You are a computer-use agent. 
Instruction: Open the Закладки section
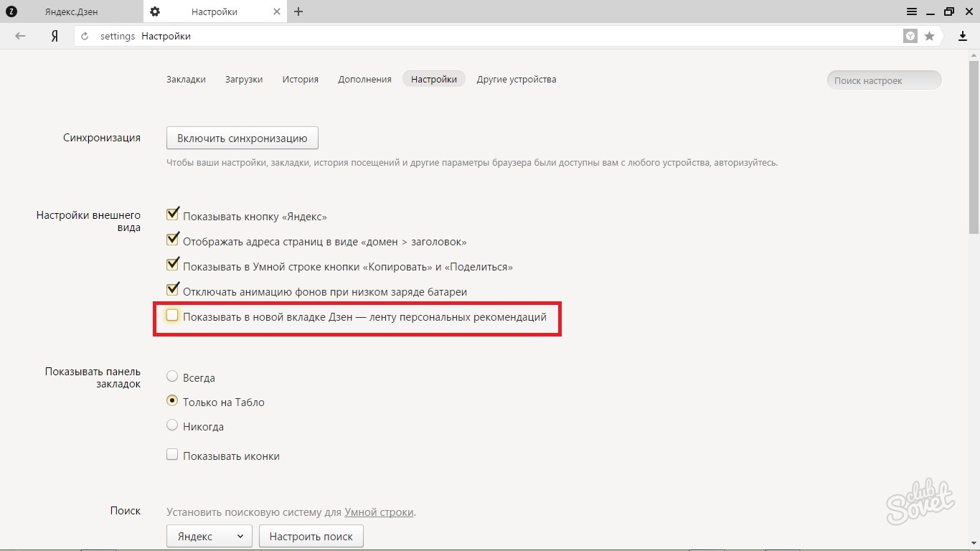pos(186,80)
